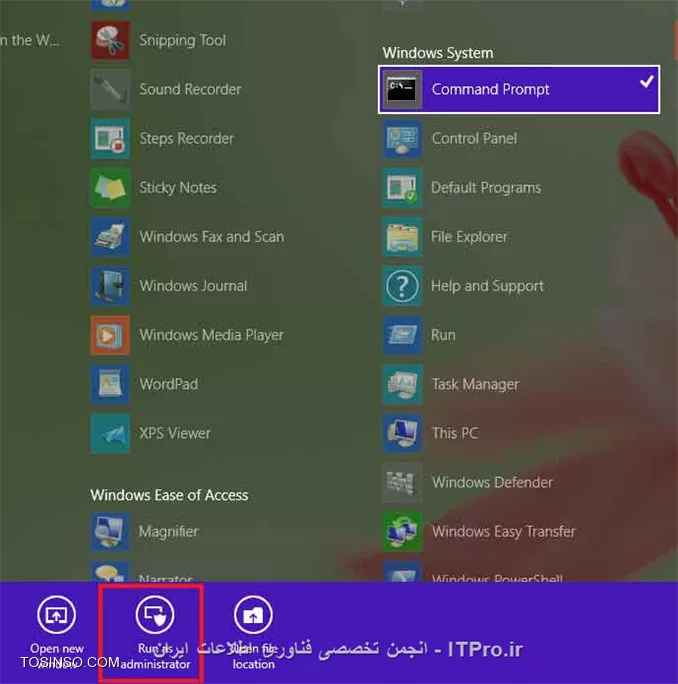Click Open file location in app bar
678x684 pixels.
click(x=253, y=632)
